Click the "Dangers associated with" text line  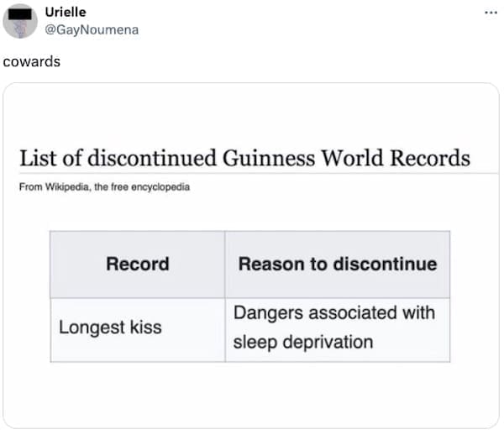coord(334,312)
